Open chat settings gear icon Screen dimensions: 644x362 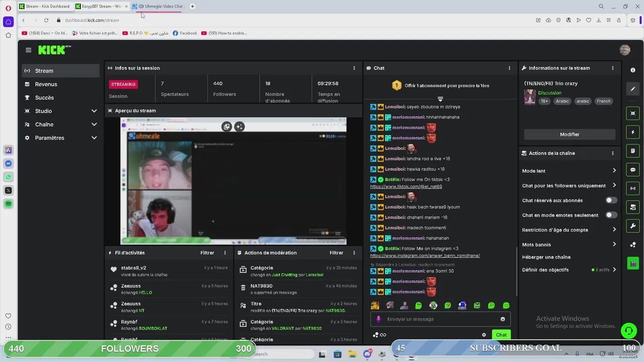(x=484, y=335)
